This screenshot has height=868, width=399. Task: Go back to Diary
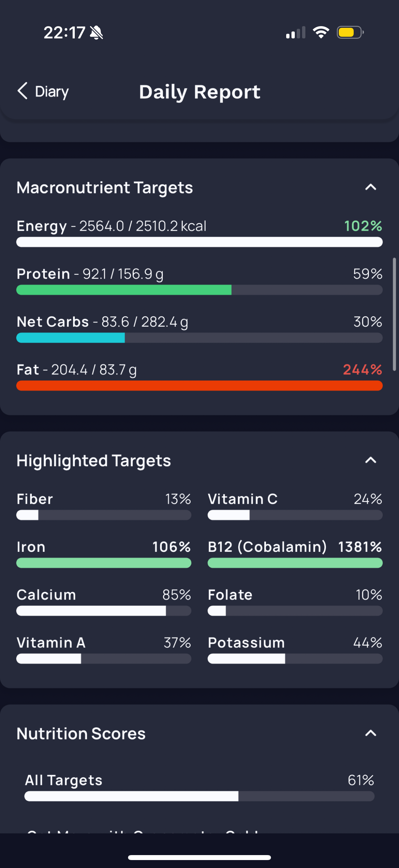(x=43, y=91)
